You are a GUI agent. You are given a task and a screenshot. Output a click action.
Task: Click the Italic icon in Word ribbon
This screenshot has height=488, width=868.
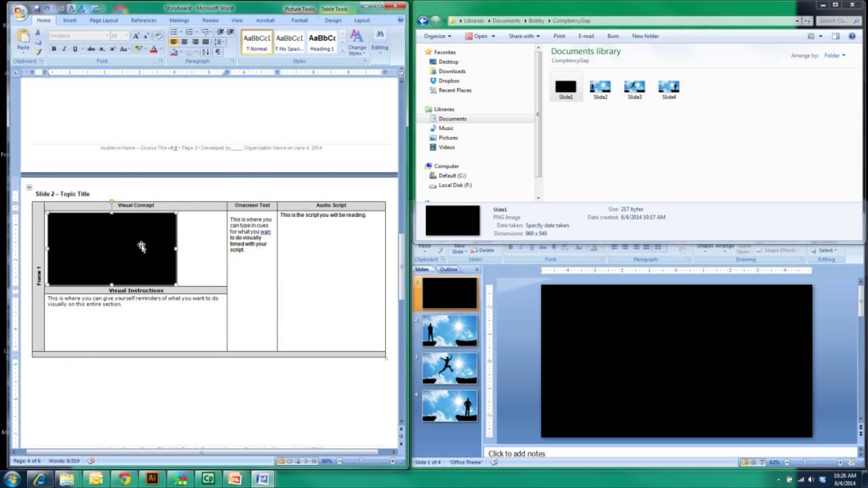click(x=64, y=49)
